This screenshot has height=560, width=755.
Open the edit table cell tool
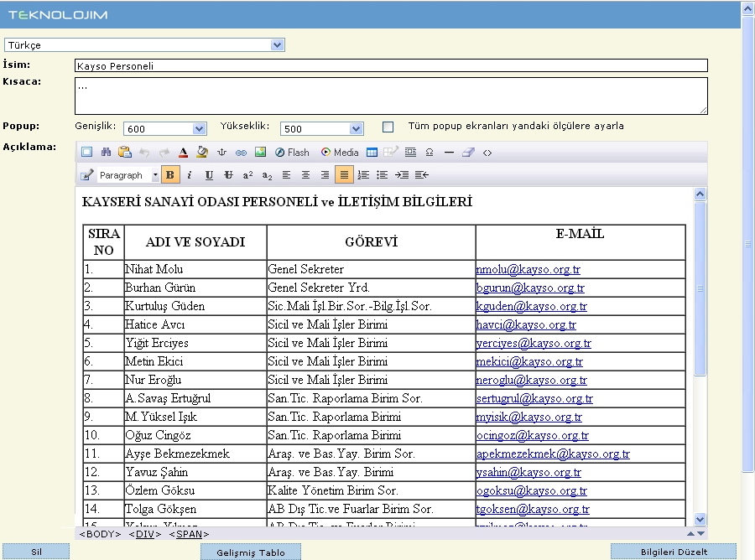click(390, 153)
